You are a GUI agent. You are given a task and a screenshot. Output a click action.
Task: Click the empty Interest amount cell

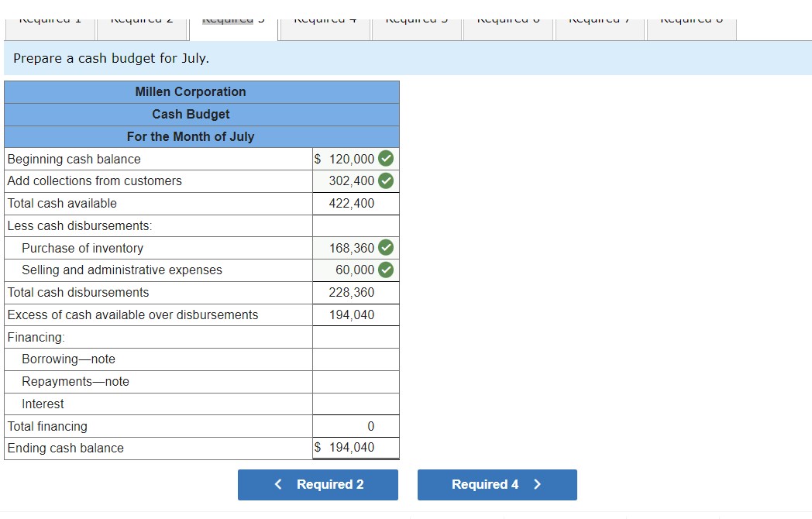[x=356, y=404]
